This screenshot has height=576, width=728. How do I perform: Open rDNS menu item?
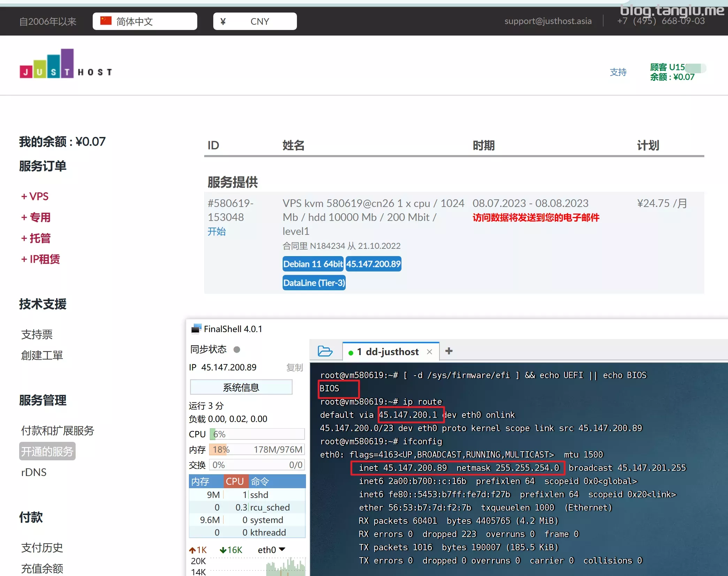[33, 472]
